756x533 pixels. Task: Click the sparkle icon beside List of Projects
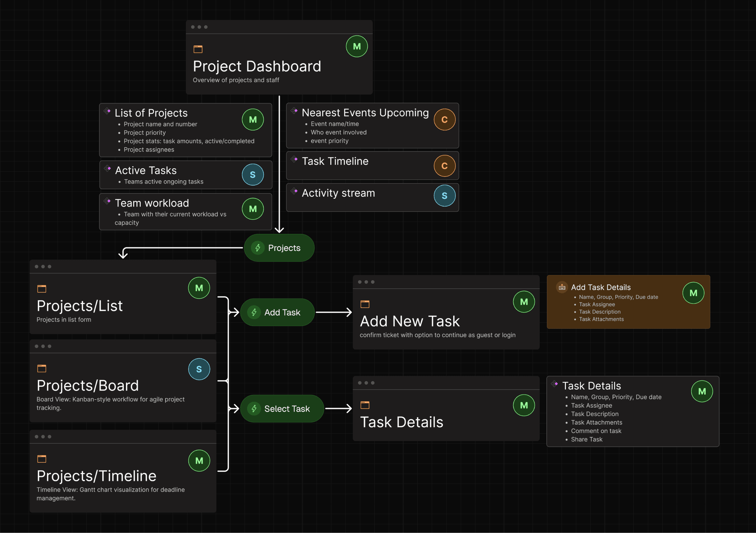pyautogui.click(x=107, y=111)
